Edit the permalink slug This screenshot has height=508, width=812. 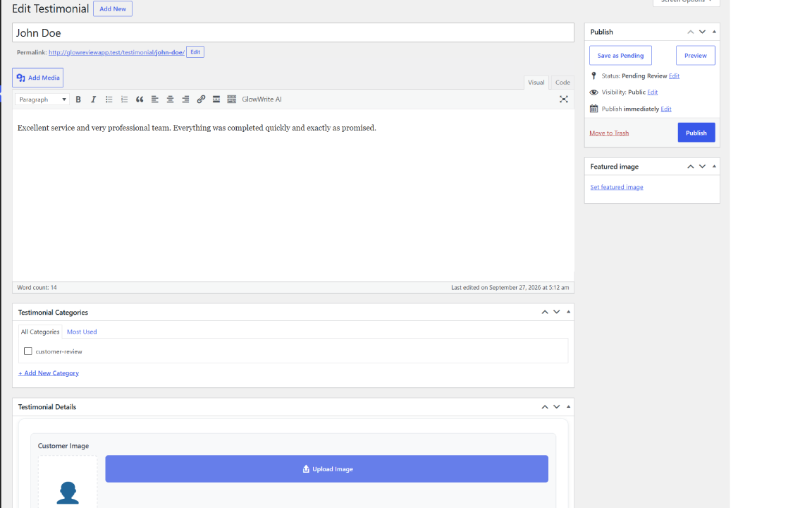(195, 52)
